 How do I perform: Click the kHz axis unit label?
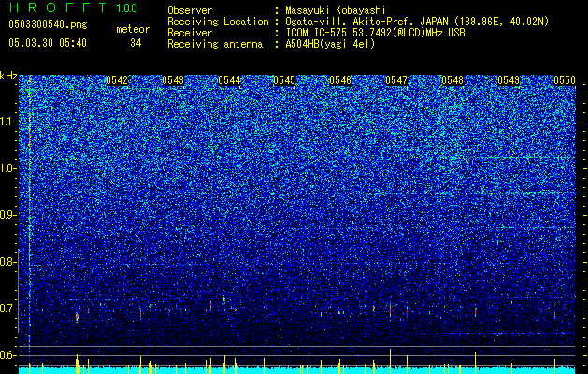(8, 76)
